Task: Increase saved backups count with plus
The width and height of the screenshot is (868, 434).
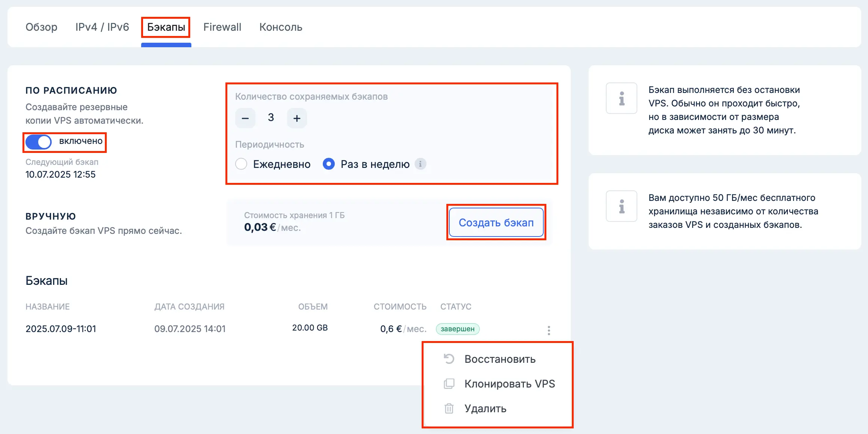Action: pos(297,118)
